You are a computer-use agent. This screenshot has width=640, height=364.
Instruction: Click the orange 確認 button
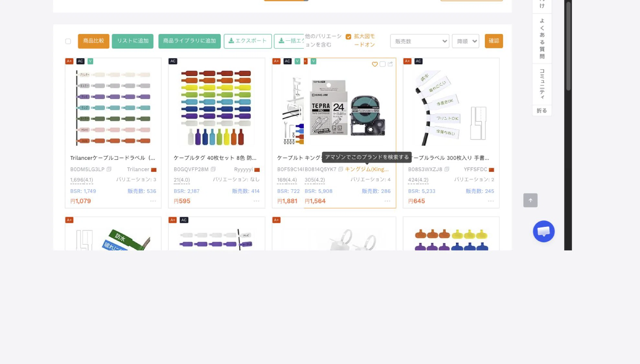click(x=494, y=41)
